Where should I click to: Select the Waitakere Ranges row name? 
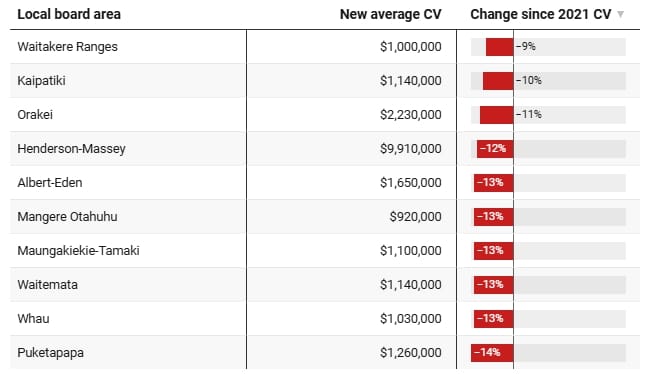click(x=68, y=47)
